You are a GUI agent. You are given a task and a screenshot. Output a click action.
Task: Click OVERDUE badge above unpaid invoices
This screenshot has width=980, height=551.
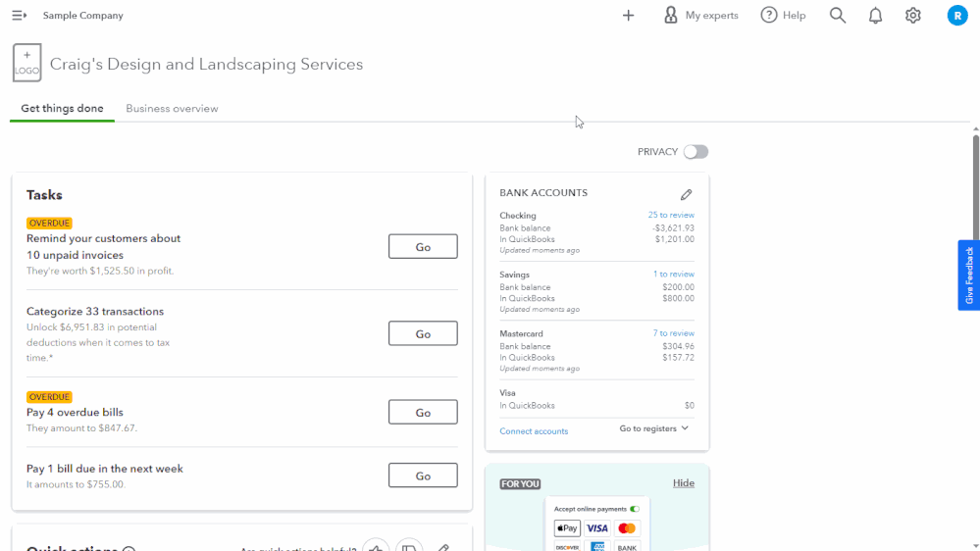[49, 223]
